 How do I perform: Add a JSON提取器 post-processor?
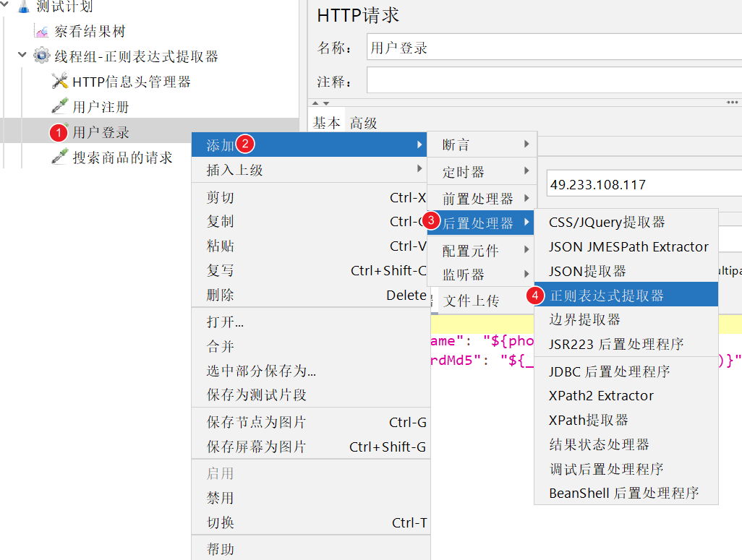tap(626, 271)
